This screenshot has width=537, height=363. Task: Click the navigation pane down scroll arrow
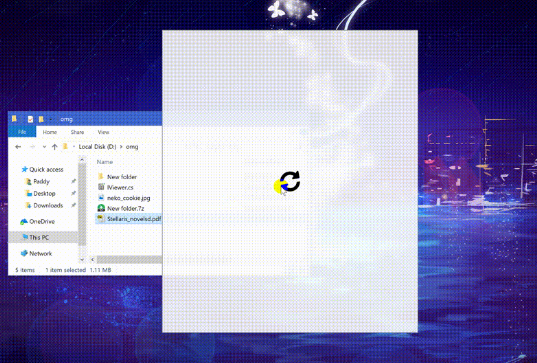point(82,260)
